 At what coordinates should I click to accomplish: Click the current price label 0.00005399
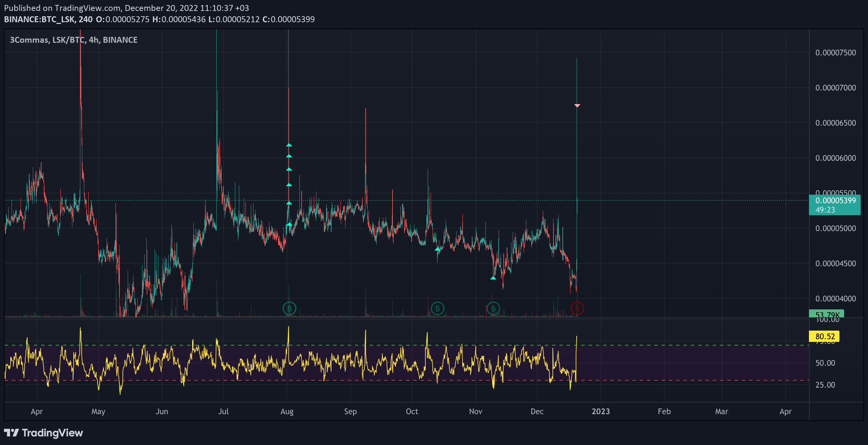tap(835, 201)
